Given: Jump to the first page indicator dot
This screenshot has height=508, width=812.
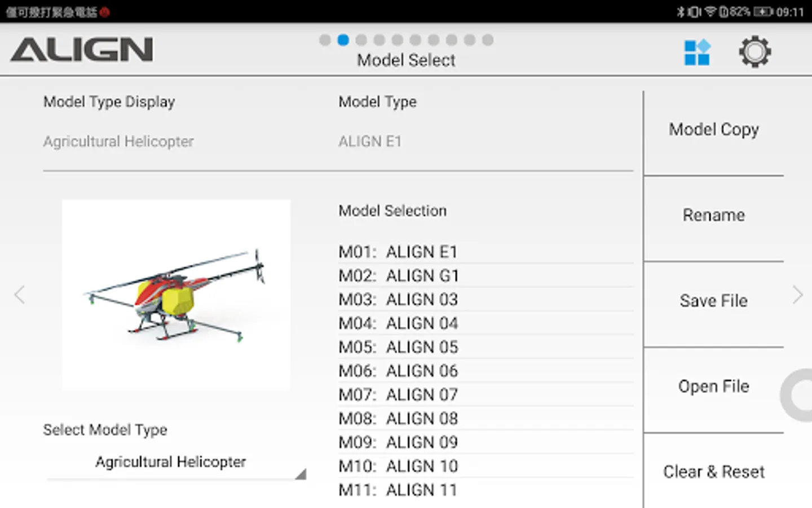Looking at the screenshot, I should pos(325,40).
